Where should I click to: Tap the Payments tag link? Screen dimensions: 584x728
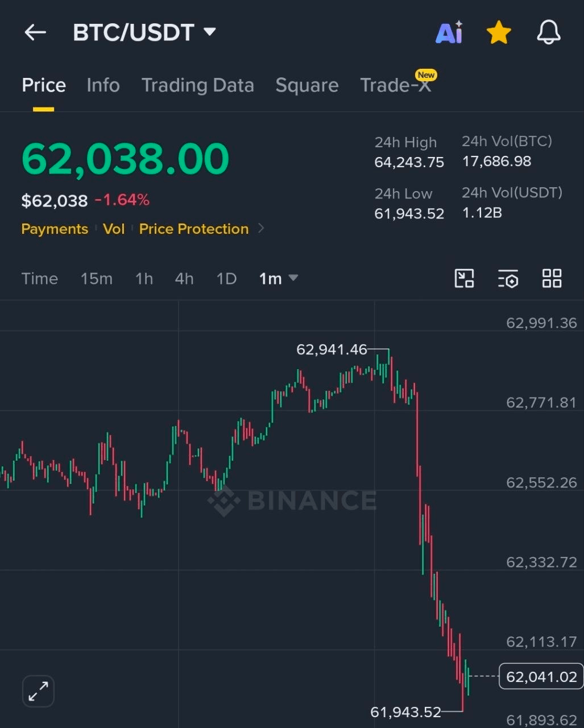pyautogui.click(x=55, y=229)
